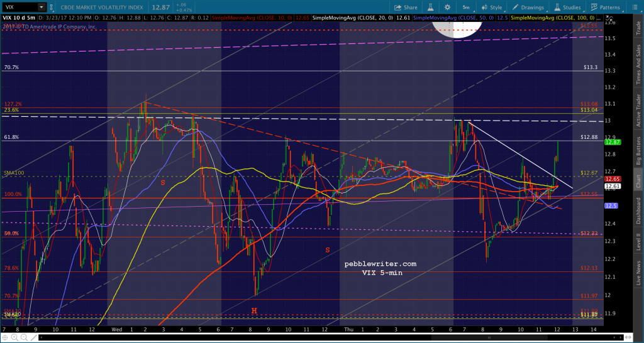Click the scrollbar left arrow
The image size is (644, 343).
tap(41, 338)
